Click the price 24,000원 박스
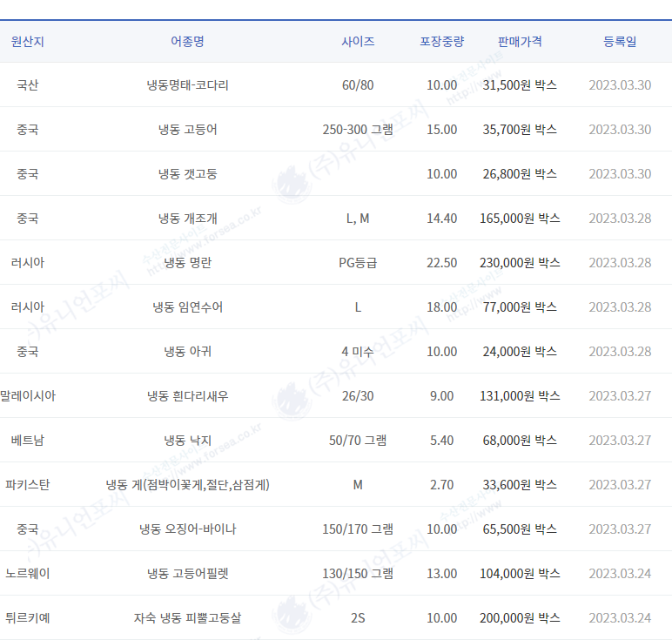672x640 pixels. (x=520, y=352)
